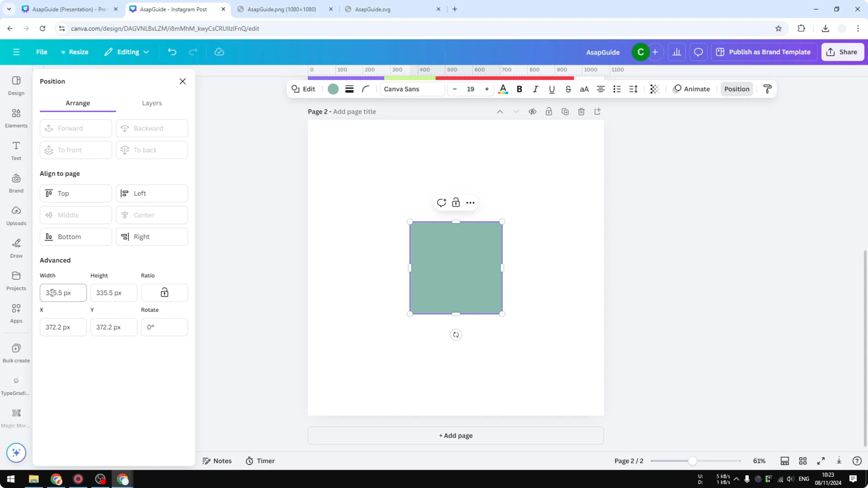Select the Draw tool in the sidebar

16,248
